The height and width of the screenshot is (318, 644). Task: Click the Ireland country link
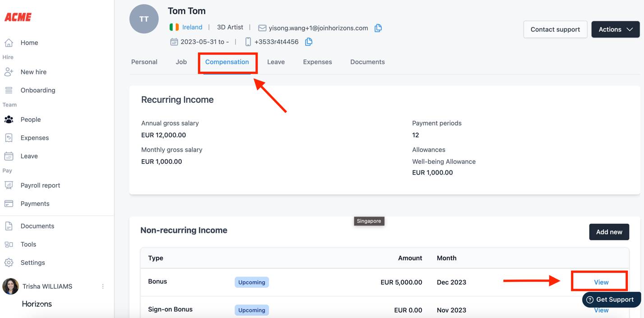(192, 28)
